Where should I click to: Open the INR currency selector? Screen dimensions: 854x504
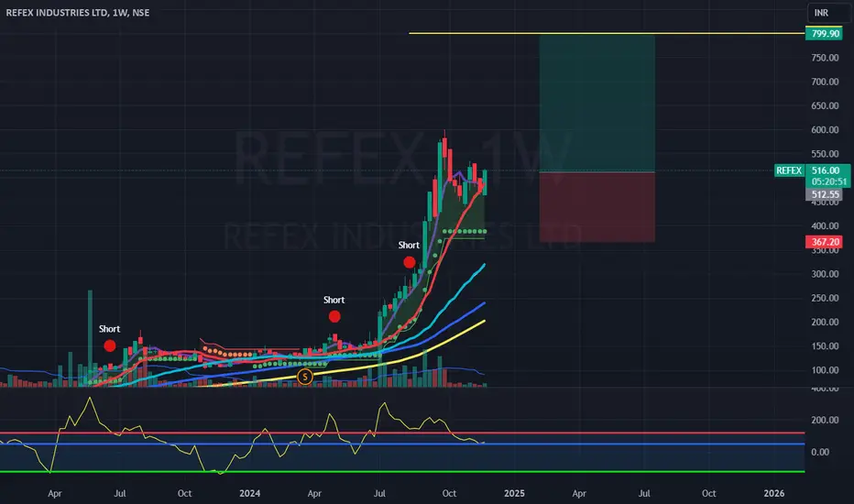point(827,13)
